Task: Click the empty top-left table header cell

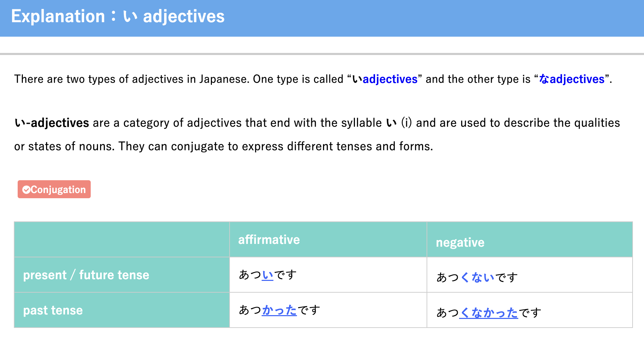Action: coord(122,239)
